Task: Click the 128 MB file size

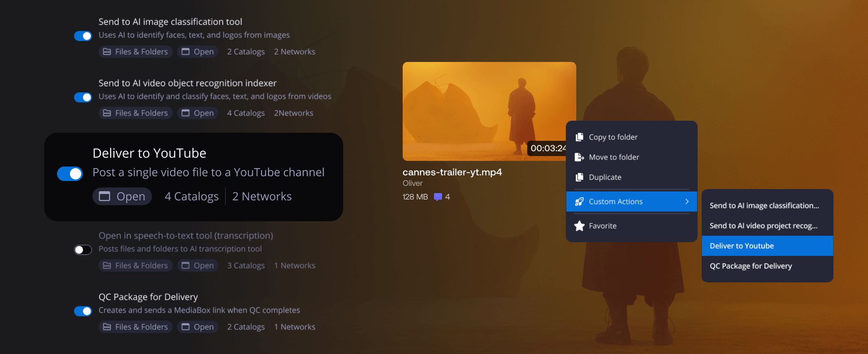Action: (x=415, y=197)
